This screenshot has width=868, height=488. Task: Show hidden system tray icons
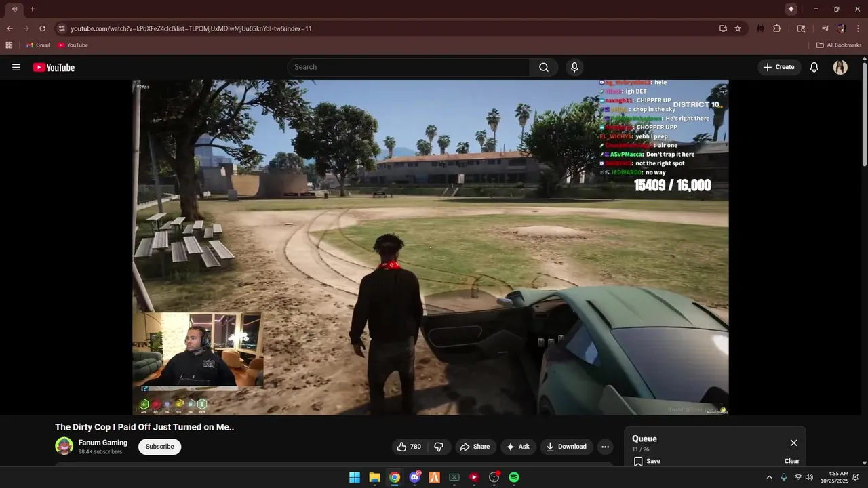(x=769, y=477)
